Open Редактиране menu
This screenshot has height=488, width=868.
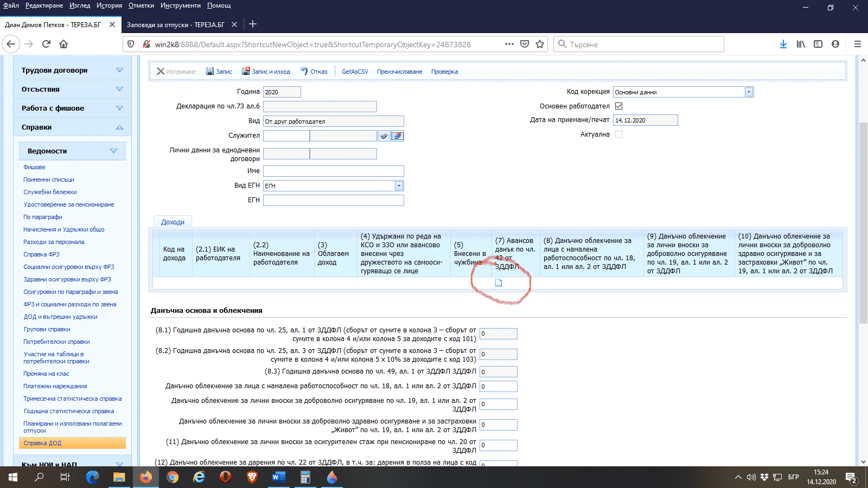(44, 5)
